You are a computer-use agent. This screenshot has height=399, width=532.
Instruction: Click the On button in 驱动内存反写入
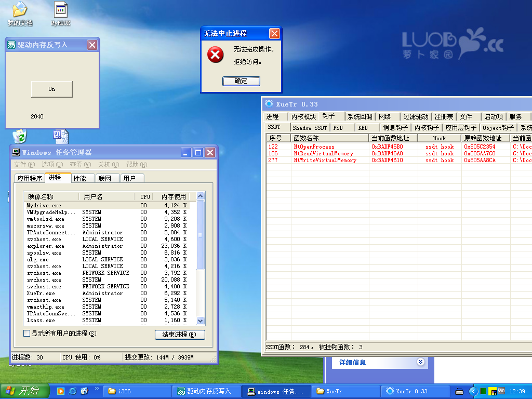click(51, 89)
